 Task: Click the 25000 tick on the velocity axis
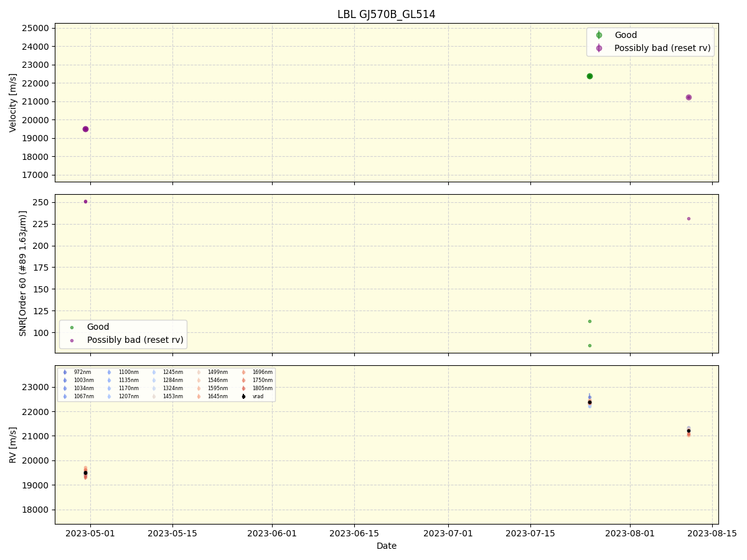pyautogui.click(x=35, y=28)
